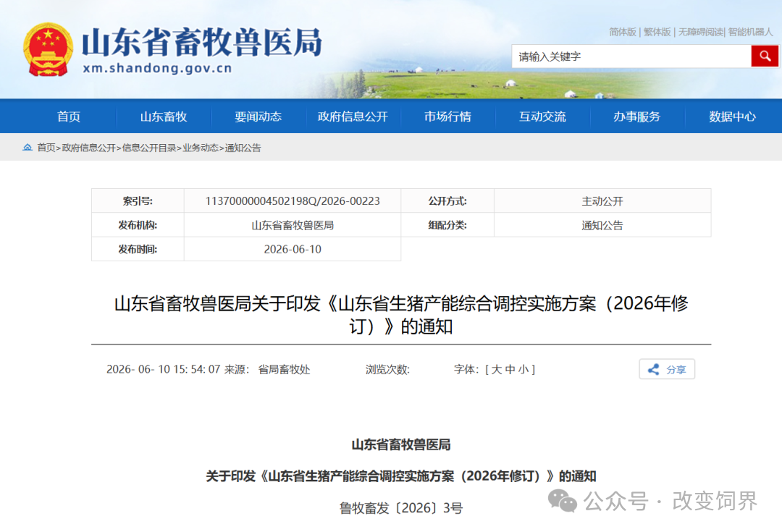Set font size to 小

tap(524, 369)
